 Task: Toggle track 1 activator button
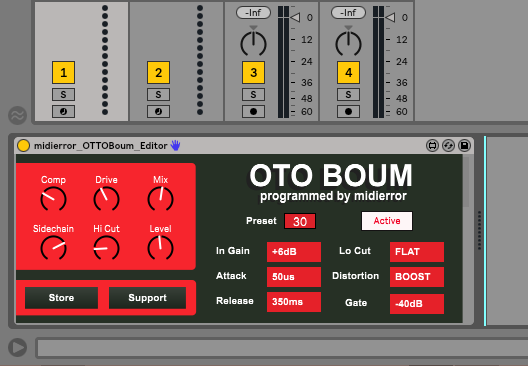[63, 72]
